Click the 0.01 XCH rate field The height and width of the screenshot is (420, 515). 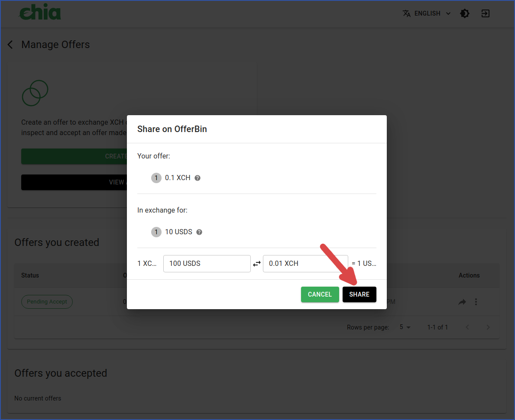305,264
